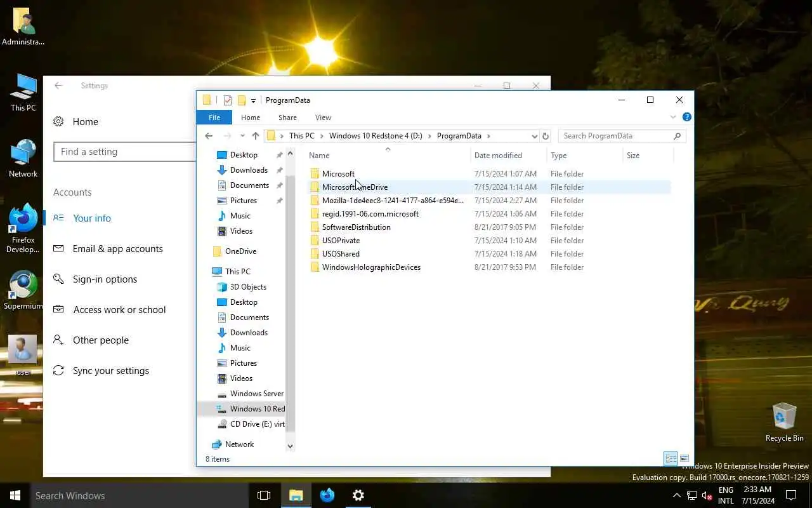
Task: Select Supermium desktop shortcut
Action: (23, 291)
